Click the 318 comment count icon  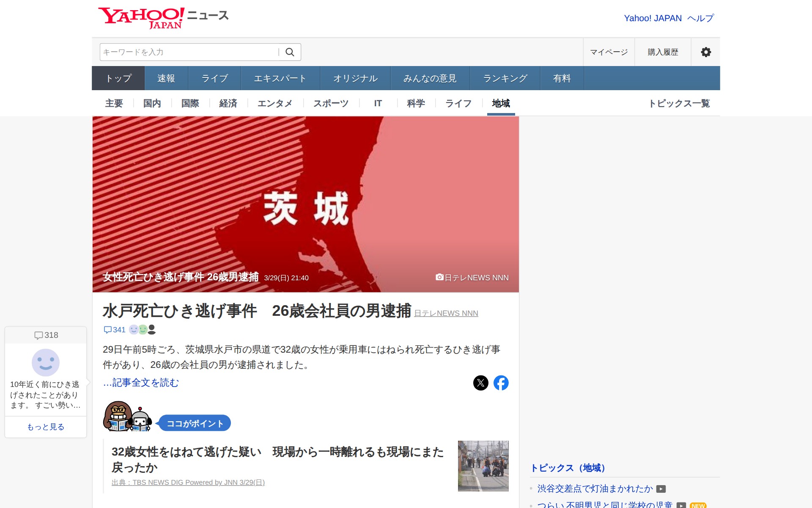[x=39, y=335]
